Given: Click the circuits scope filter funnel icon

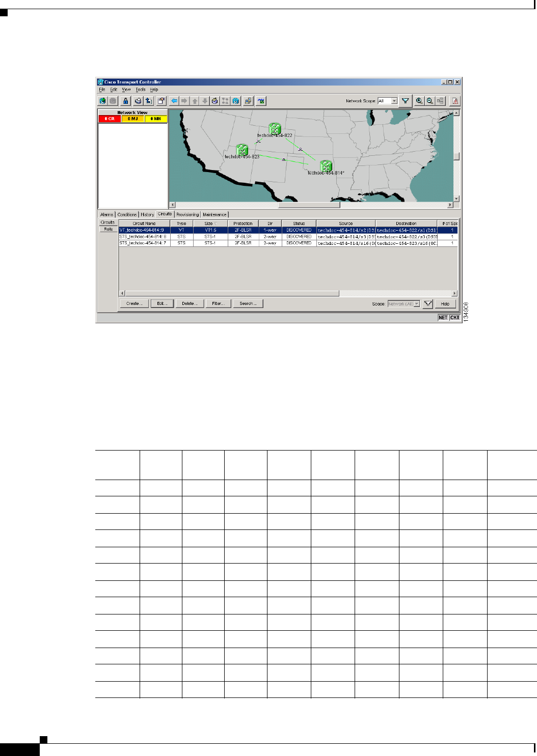Looking at the screenshot, I should (428, 303).
